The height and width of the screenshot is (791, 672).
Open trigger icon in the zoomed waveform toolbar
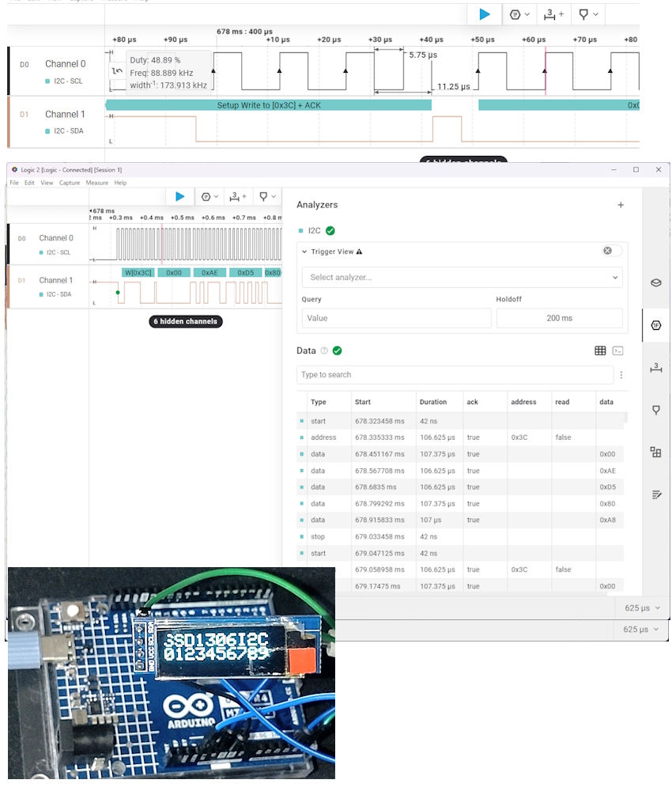515,14
